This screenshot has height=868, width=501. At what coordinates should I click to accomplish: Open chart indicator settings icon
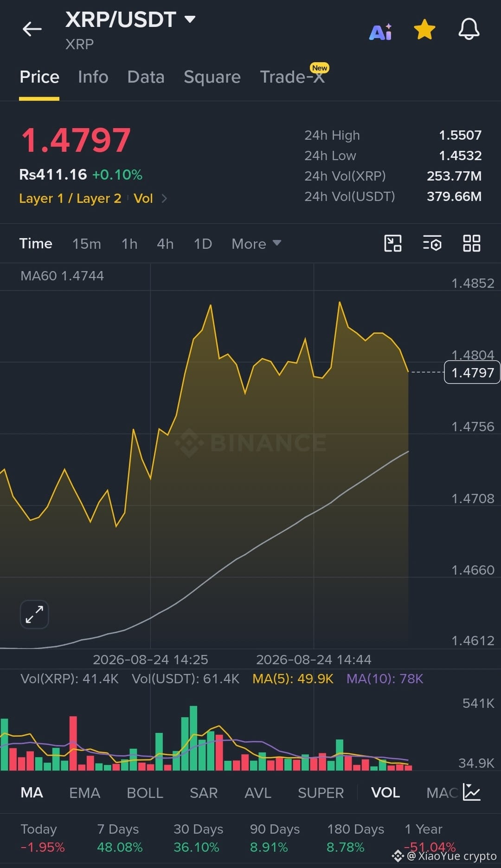(x=432, y=243)
